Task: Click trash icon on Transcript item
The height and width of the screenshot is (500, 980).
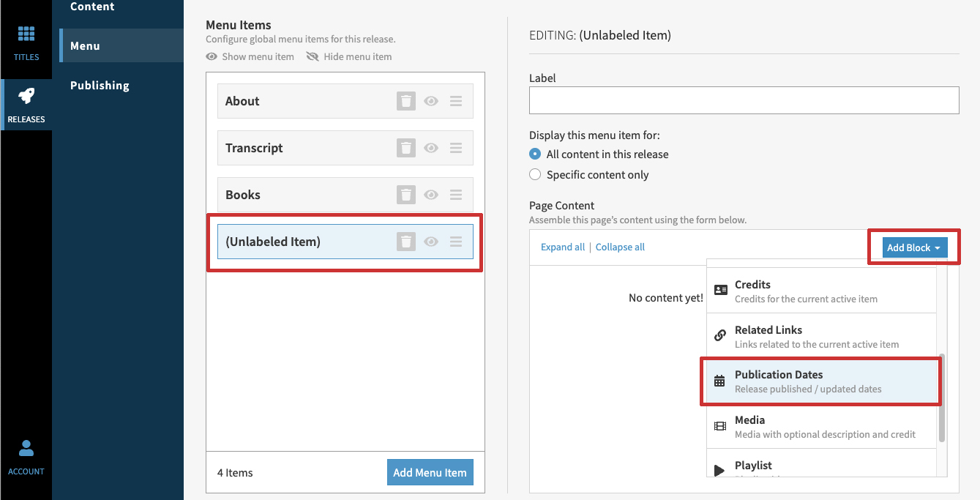Action: click(406, 148)
